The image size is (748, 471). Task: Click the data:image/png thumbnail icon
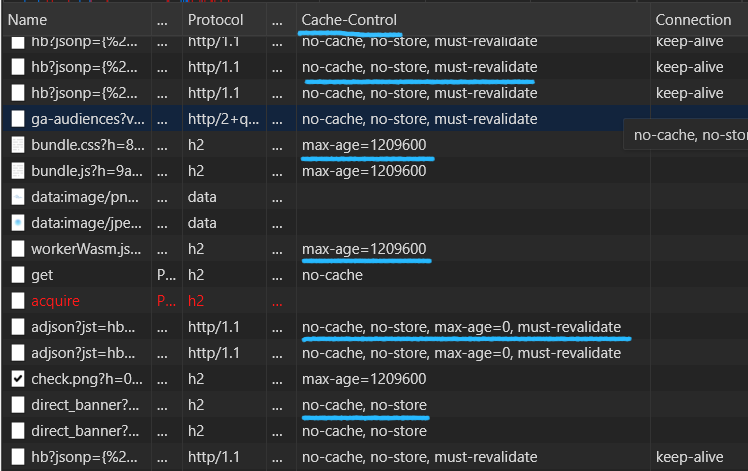[x=18, y=197]
